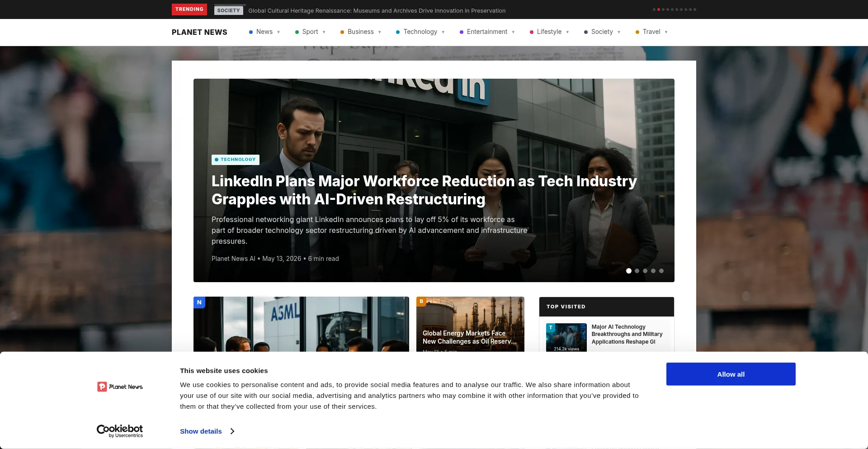
Task: Go to the PLANET NEWS home logo
Action: point(199,32)
